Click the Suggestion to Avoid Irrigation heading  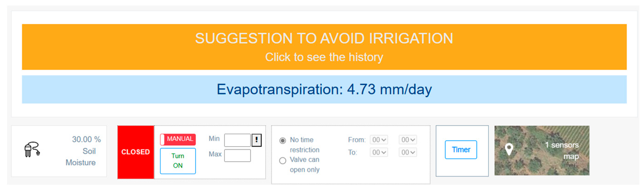tap(324, 38)
